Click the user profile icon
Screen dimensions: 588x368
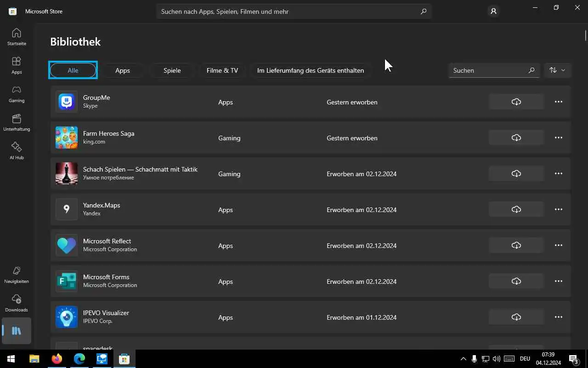493,11
